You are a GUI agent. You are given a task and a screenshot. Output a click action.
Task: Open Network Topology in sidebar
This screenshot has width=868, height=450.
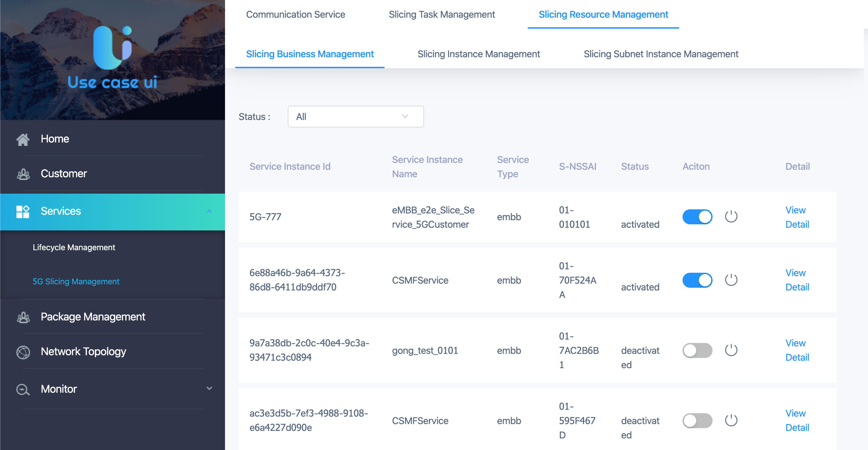tap(84, 352)
